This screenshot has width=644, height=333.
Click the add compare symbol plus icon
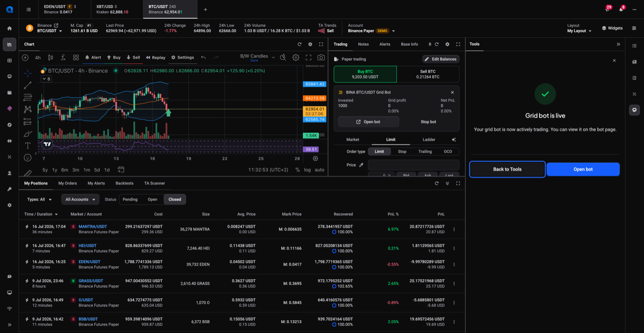pos(25,57)
